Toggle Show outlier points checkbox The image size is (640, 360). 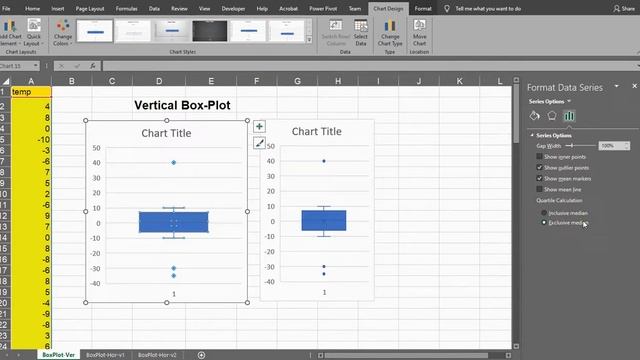539,167
